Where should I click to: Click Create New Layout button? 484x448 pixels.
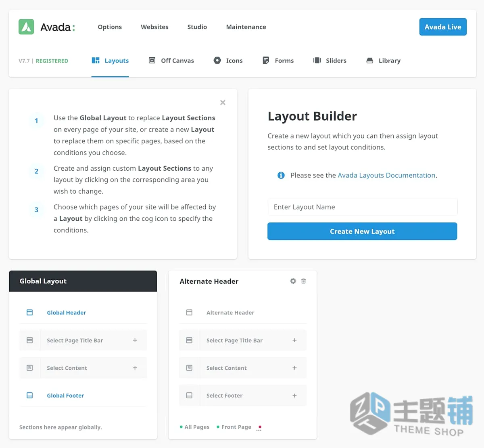(x=362, y=231)
